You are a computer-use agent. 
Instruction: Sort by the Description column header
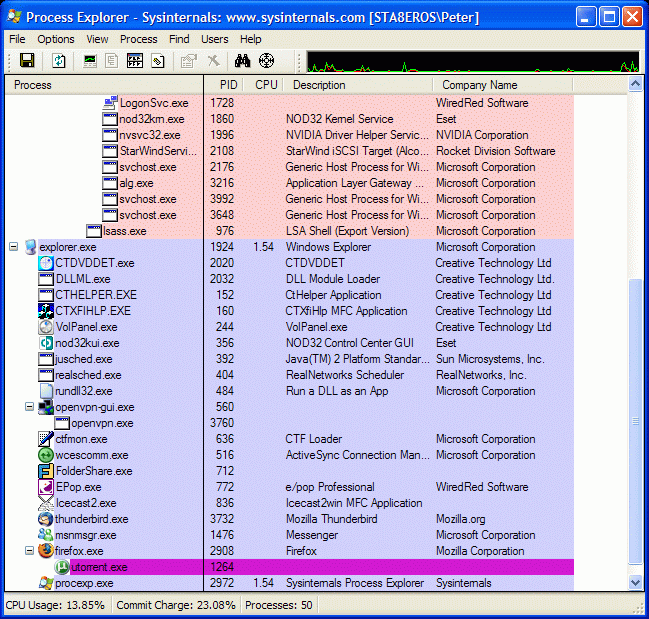click(x=358, y=85)
